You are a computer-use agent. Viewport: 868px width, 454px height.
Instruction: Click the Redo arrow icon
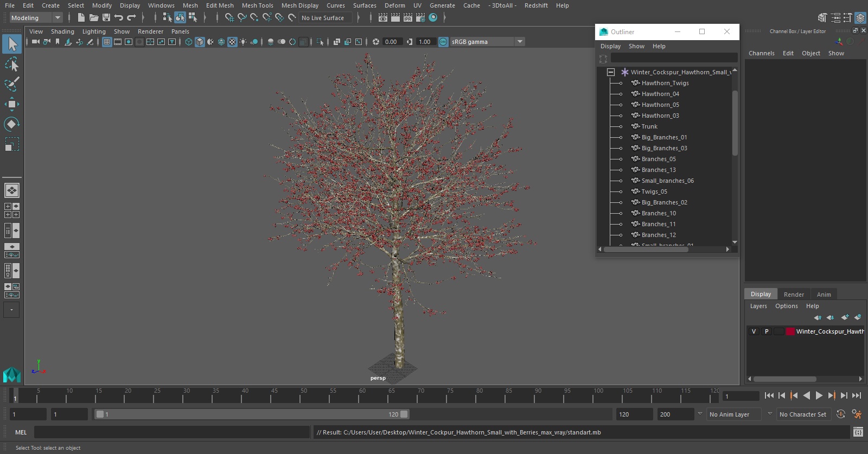click(131, 18)
